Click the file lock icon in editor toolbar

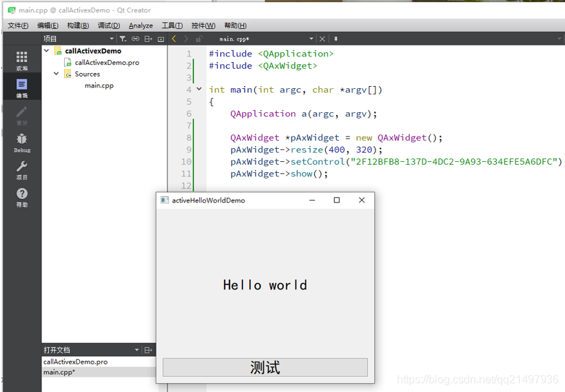(199, 39)
